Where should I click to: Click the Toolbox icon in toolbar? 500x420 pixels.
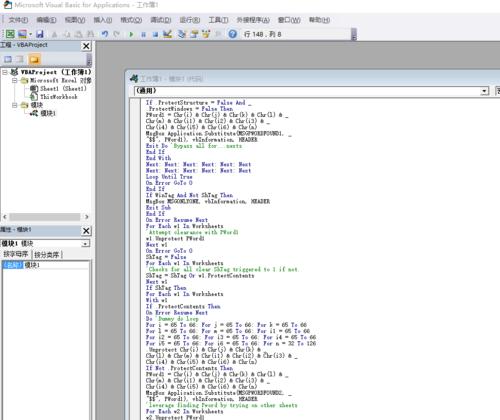(x=218, y=34)
